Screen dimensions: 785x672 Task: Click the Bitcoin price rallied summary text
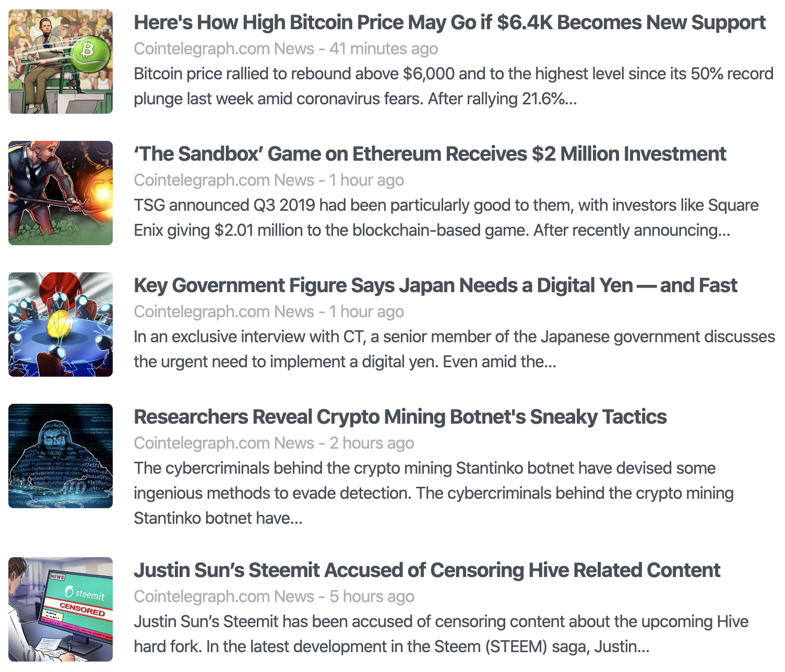454,86
